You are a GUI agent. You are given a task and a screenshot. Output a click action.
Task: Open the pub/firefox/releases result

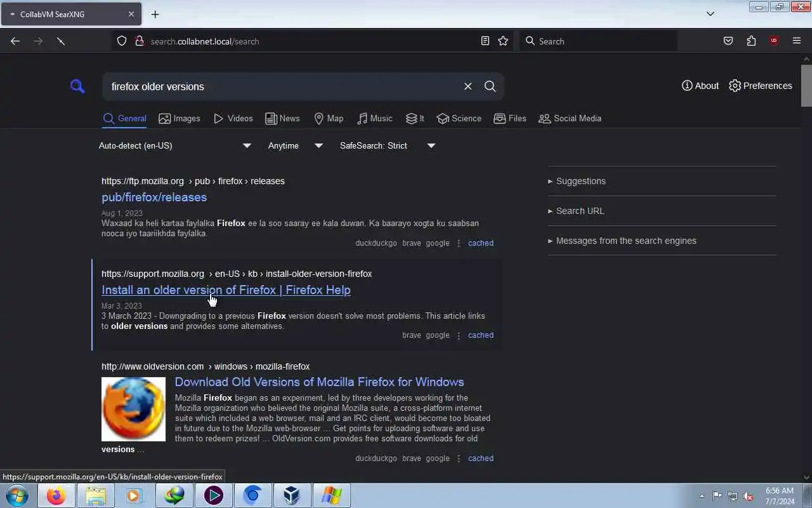point(154,197)
